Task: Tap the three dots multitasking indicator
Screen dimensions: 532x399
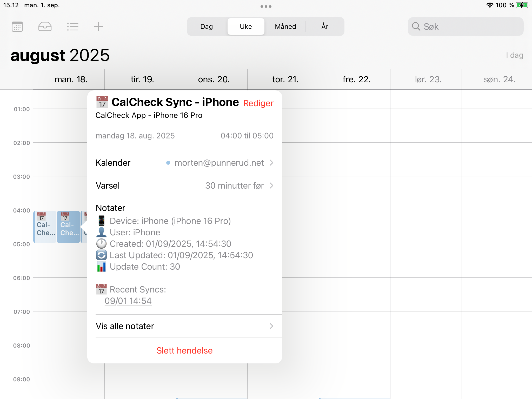Action: 266,6
